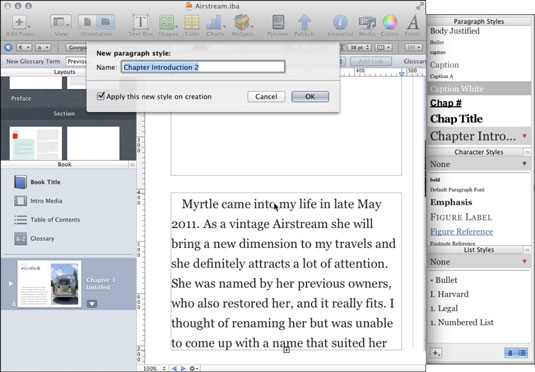
Task: Insert a Text Box
Action: coord(140,22)
